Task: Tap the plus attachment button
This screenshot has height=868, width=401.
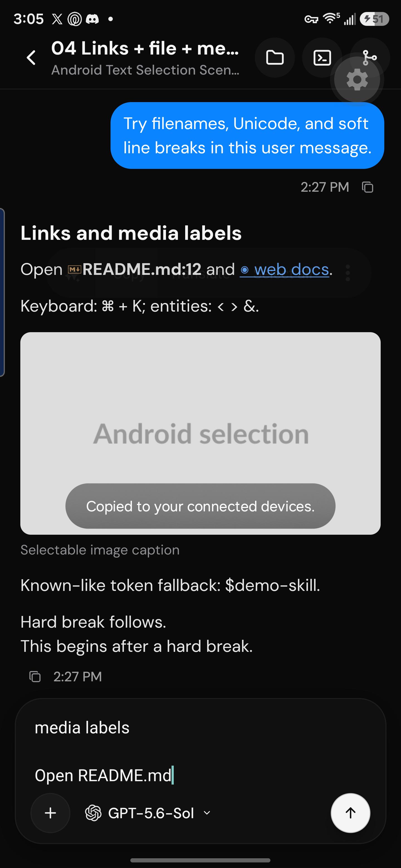Action: tap(51, 813)
